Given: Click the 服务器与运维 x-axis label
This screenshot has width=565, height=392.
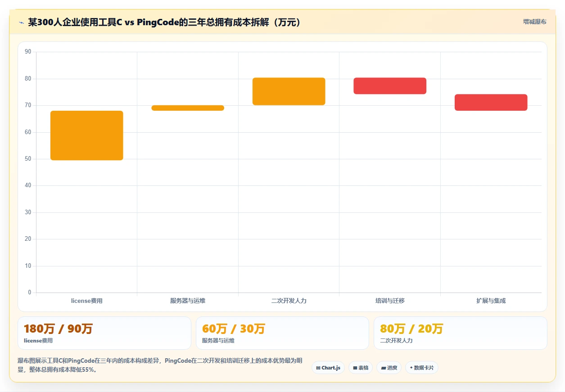Looking at the screenshot, I should [x=188, y=301].
